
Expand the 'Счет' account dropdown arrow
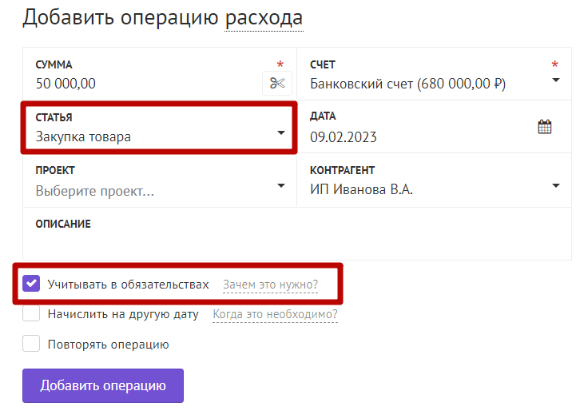pos(555,80)
